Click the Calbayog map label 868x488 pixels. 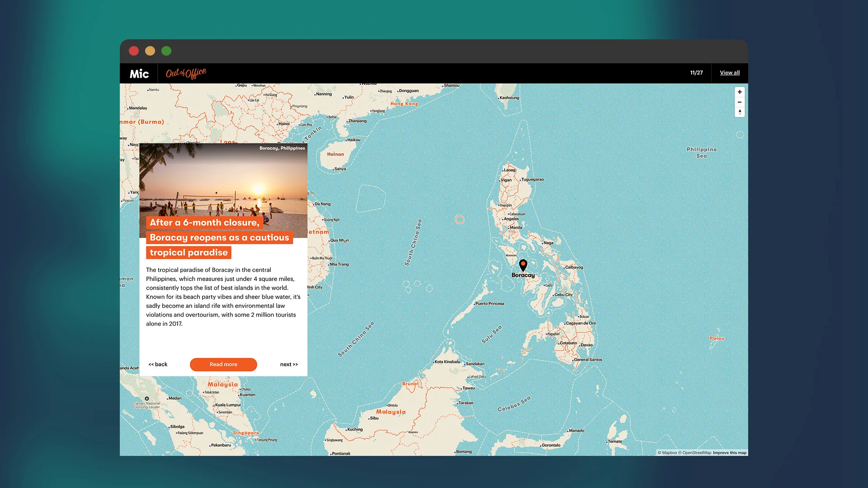(574, 267)
